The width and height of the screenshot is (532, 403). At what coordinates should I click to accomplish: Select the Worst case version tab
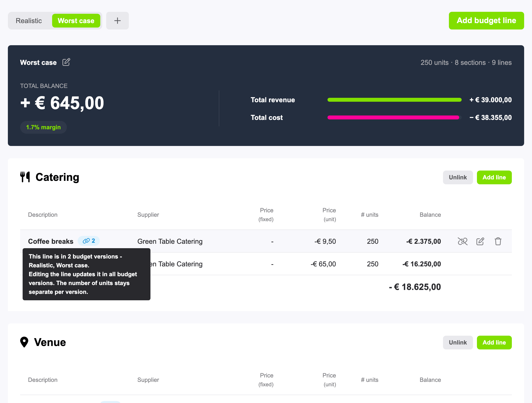76,21
